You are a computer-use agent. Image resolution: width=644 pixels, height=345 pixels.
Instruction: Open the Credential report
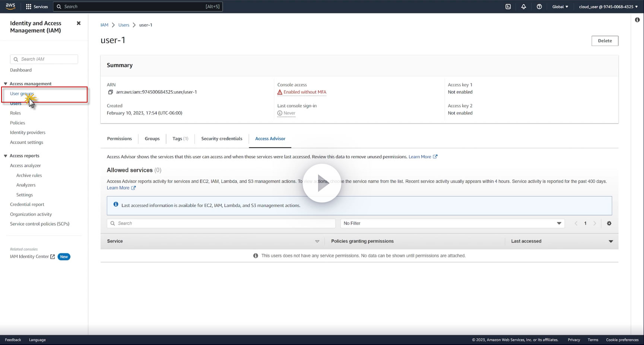(x=27, y=204)
